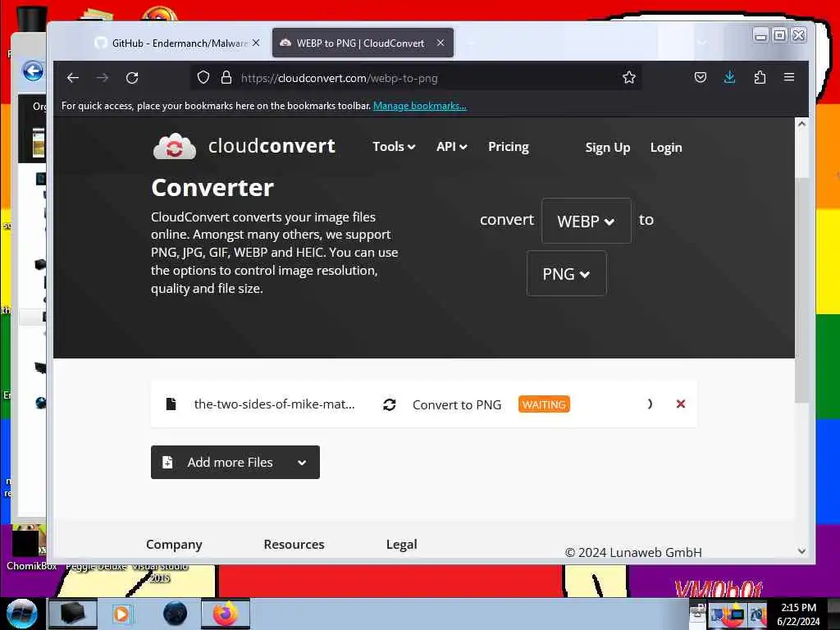
Task: Open the Pricing page
Action: tap(509, 147)
